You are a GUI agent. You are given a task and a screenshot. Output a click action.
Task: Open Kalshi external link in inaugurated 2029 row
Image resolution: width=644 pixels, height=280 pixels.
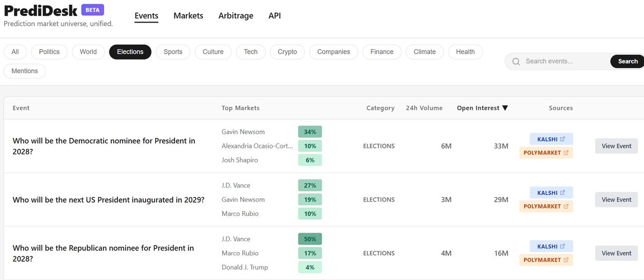(551, 192)
